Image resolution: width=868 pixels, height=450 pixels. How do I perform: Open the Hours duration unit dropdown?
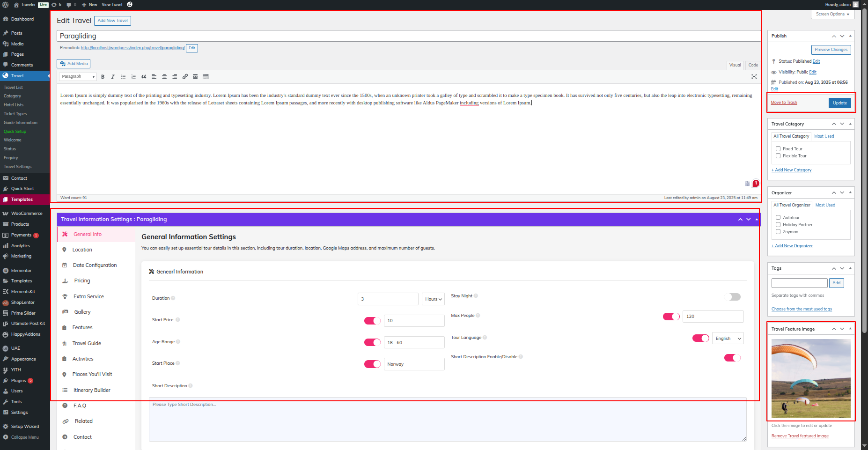pos(433,299)
